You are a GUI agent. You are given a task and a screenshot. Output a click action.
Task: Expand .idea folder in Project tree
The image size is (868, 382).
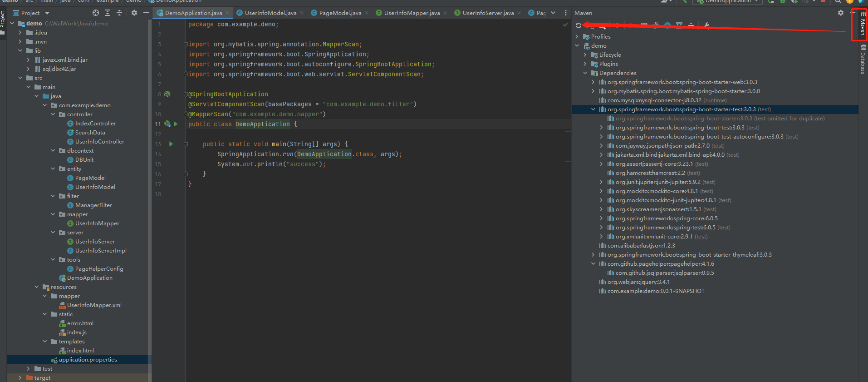click(x=20, y=33)
